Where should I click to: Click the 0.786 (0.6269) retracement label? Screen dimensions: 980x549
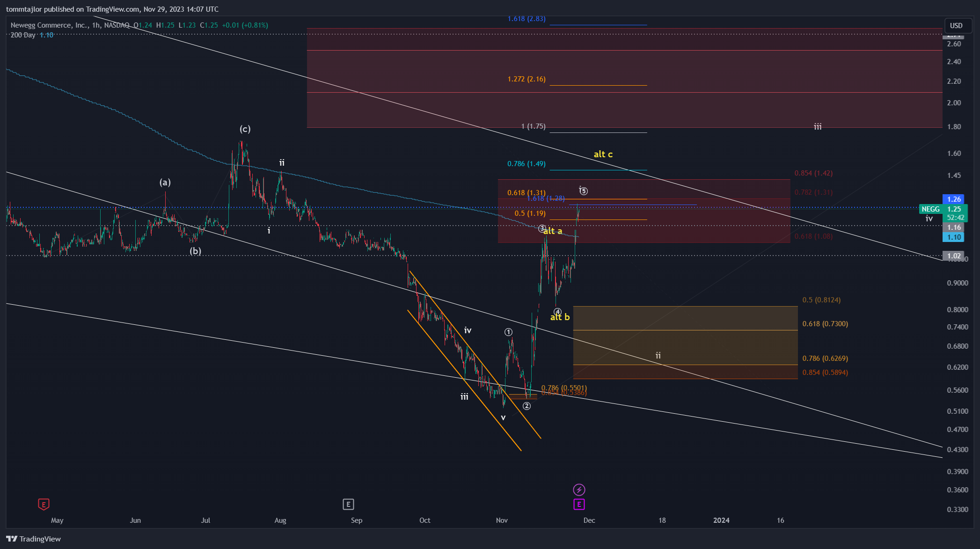click(x=825, y=359)
